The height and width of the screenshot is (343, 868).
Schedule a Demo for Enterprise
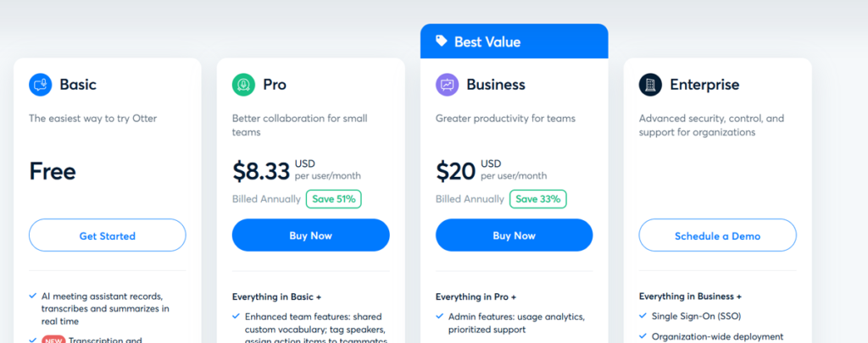click(717, 235)
